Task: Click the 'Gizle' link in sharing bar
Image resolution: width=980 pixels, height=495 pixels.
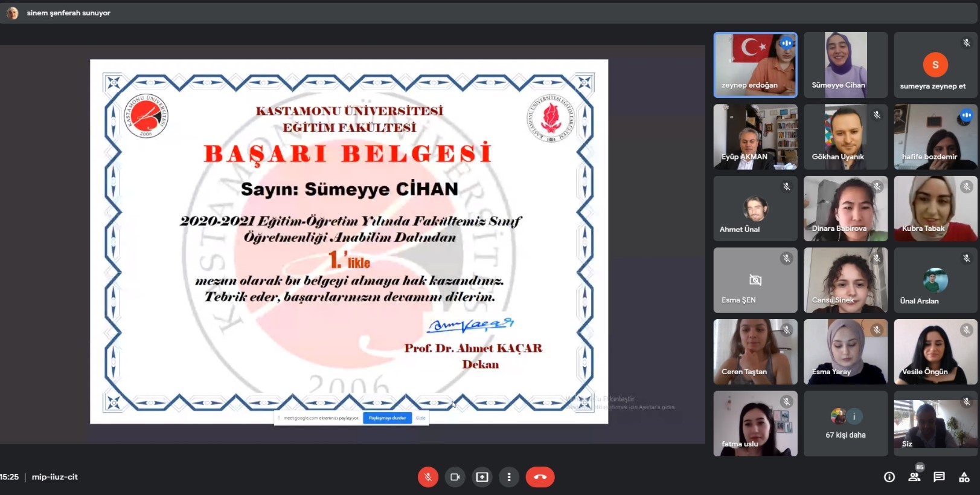Action: pyautogui.click(x=420, y=418)
